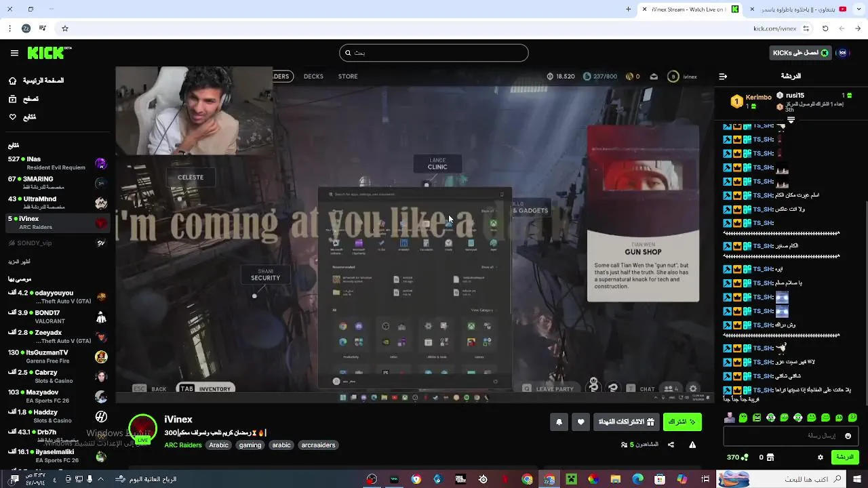
Task: Select the 'gaming' tag chip
Action: (250, 445)
